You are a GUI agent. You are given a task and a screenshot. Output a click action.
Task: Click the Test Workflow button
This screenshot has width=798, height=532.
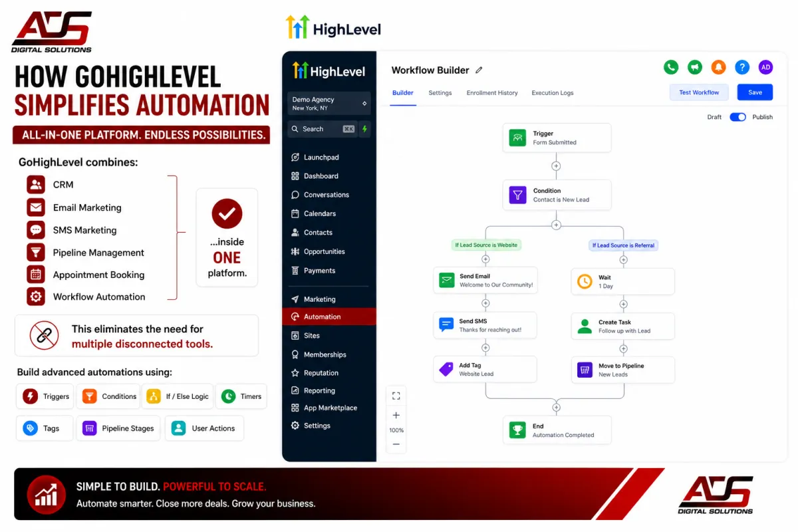(699, 92)
